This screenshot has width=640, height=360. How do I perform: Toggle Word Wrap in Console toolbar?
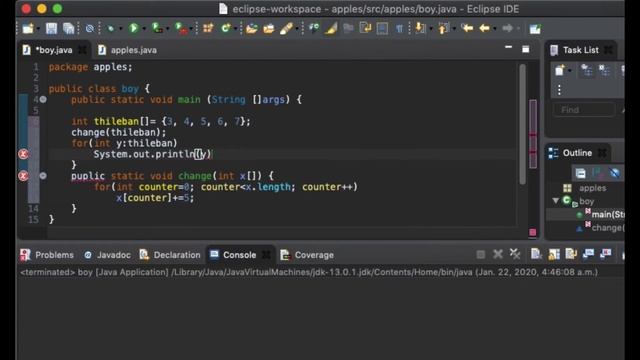[571, 254]
